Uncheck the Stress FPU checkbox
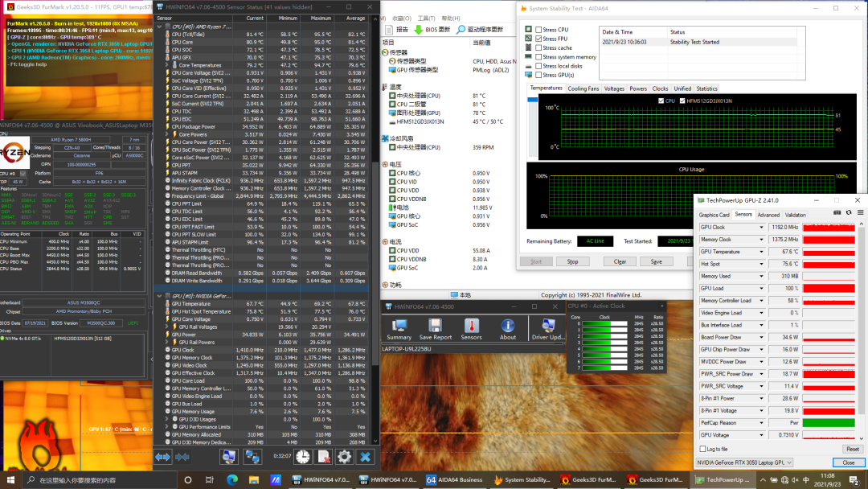 [x=538, y=39]
